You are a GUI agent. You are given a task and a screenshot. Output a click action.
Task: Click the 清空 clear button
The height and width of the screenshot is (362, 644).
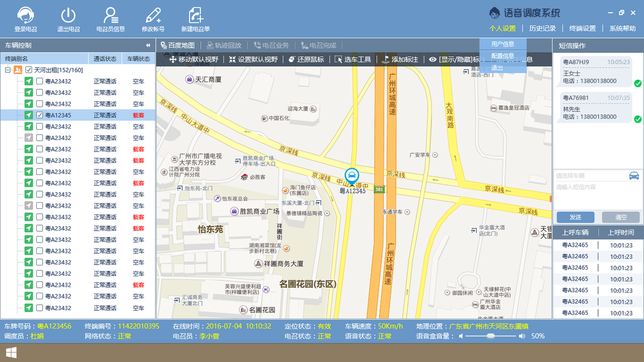[620, 217]
